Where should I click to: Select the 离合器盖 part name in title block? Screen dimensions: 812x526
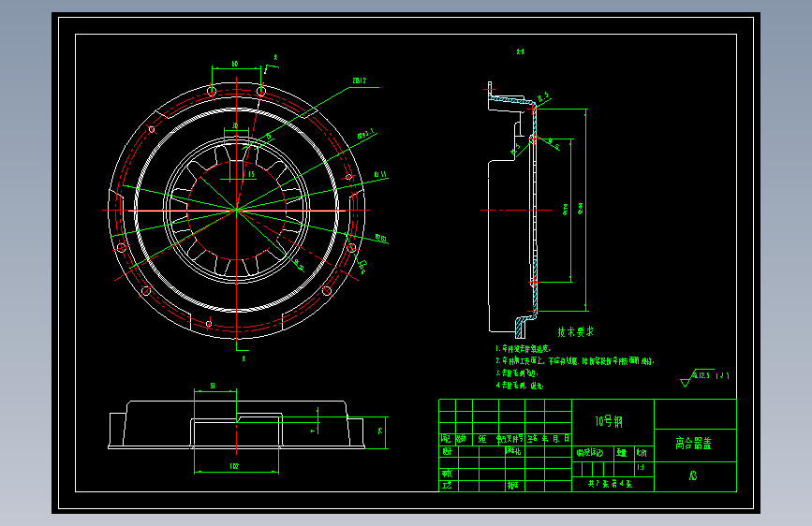[693, 443]
